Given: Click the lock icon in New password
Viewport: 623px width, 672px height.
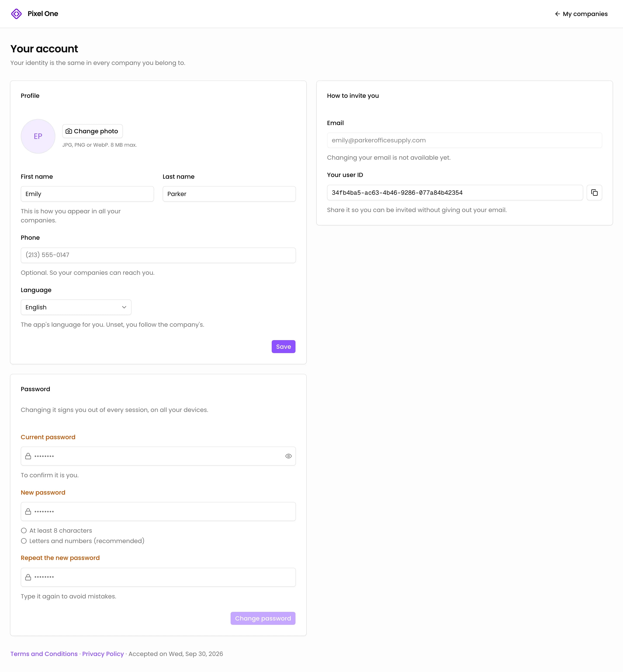Looking at the screenshot, I should pos(28,511).
